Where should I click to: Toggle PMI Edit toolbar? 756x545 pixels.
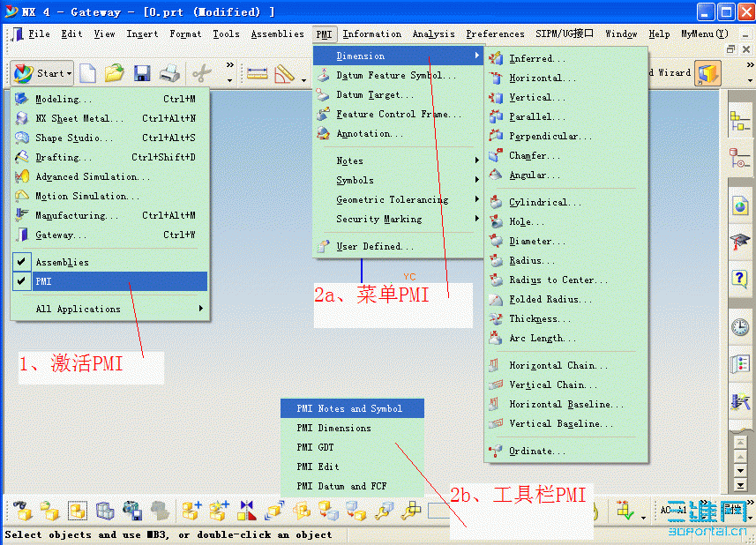tap(353, 467)
